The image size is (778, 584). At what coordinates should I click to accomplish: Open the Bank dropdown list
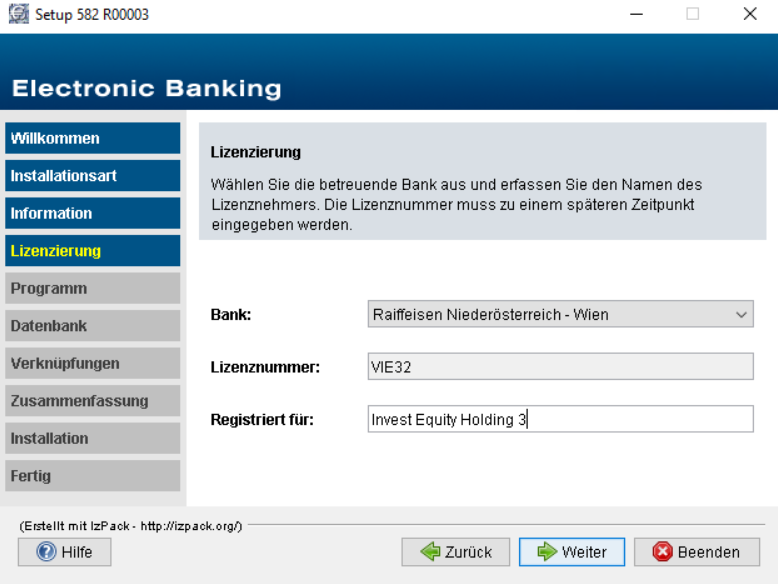pos(560,314)
